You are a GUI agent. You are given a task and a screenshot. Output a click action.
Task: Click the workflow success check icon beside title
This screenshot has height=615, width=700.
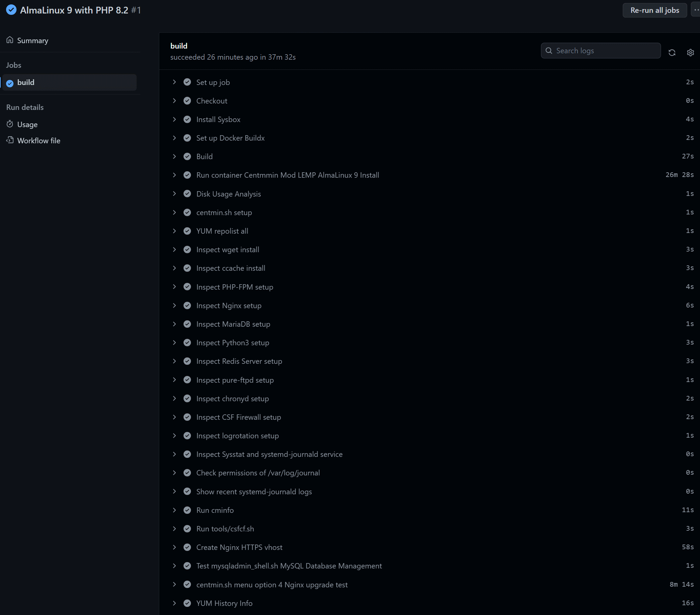(11, 10)
